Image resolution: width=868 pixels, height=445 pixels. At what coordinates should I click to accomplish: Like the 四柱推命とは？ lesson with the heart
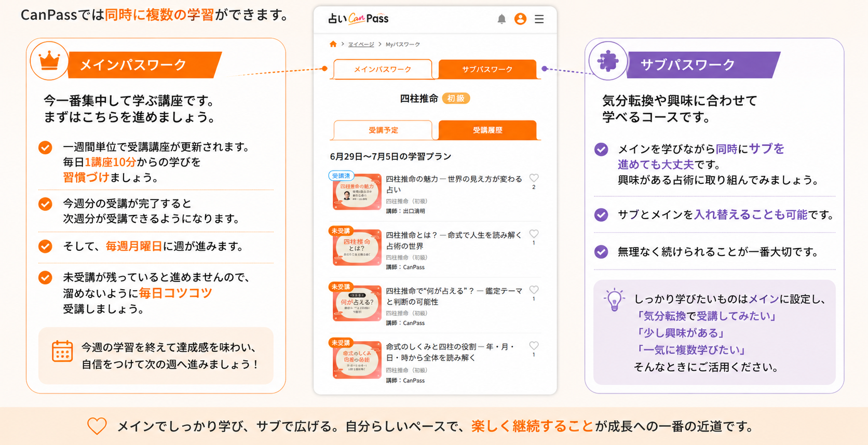point(534,234)
